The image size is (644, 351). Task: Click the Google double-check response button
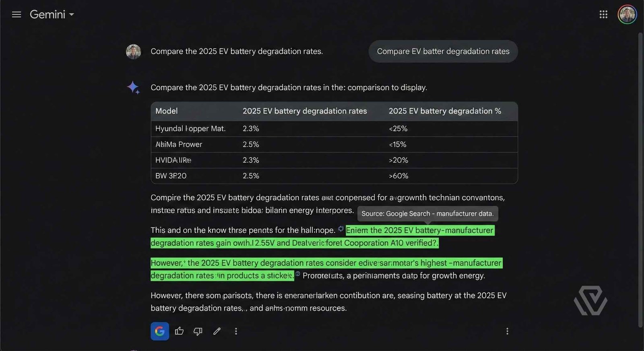coord(159,331)
